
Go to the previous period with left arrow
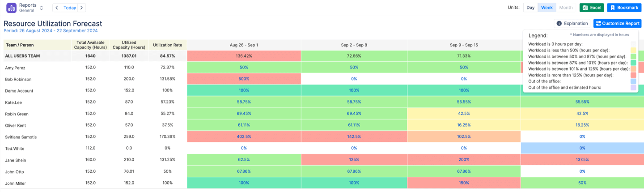(57, 8)
